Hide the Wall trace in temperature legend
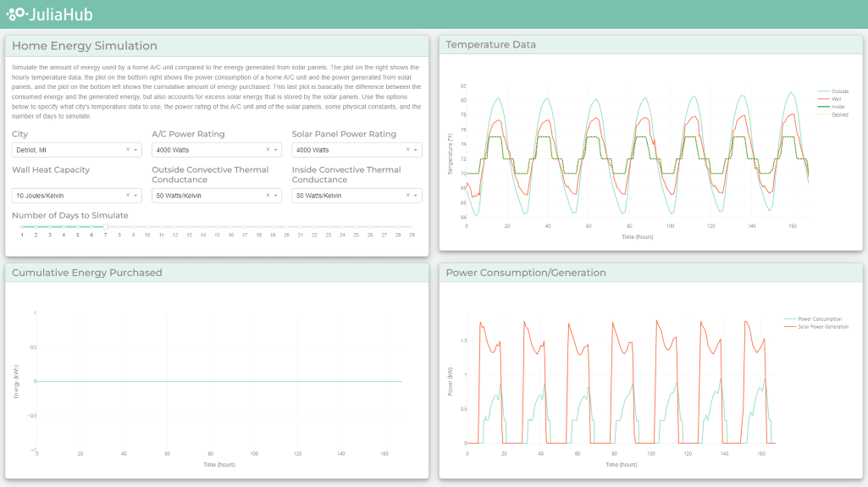868x487 pixels. 837,98
